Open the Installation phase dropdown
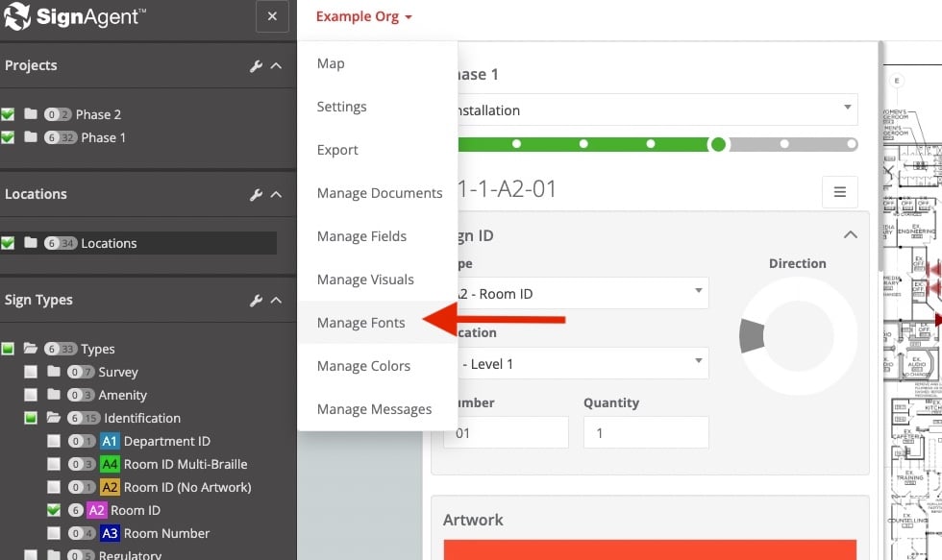 coord(651,110)
